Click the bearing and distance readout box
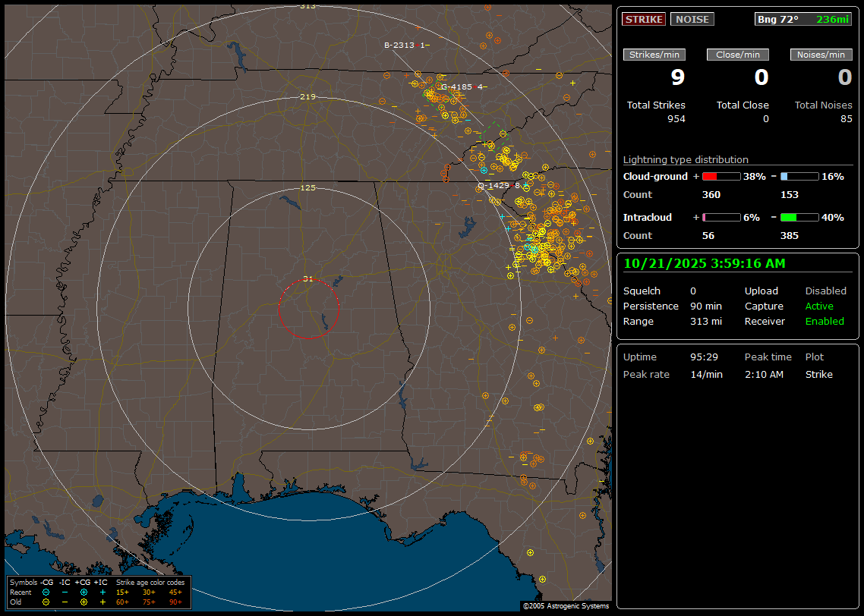 (x=803, y=20)
